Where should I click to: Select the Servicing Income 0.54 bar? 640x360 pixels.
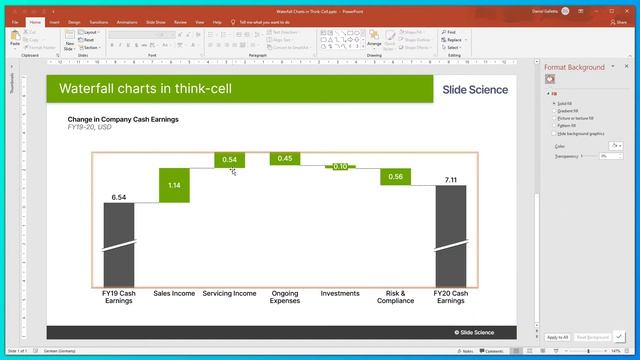point(229,160)
